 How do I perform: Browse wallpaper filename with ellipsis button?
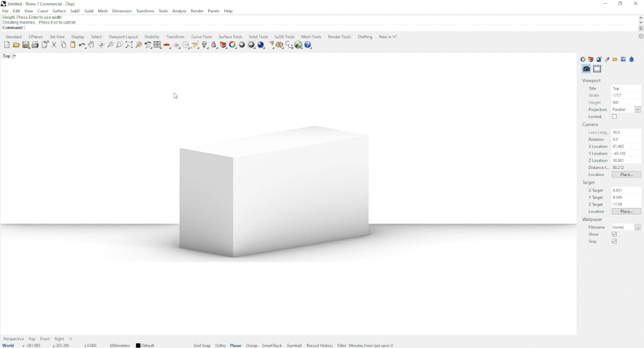[638, 227]
